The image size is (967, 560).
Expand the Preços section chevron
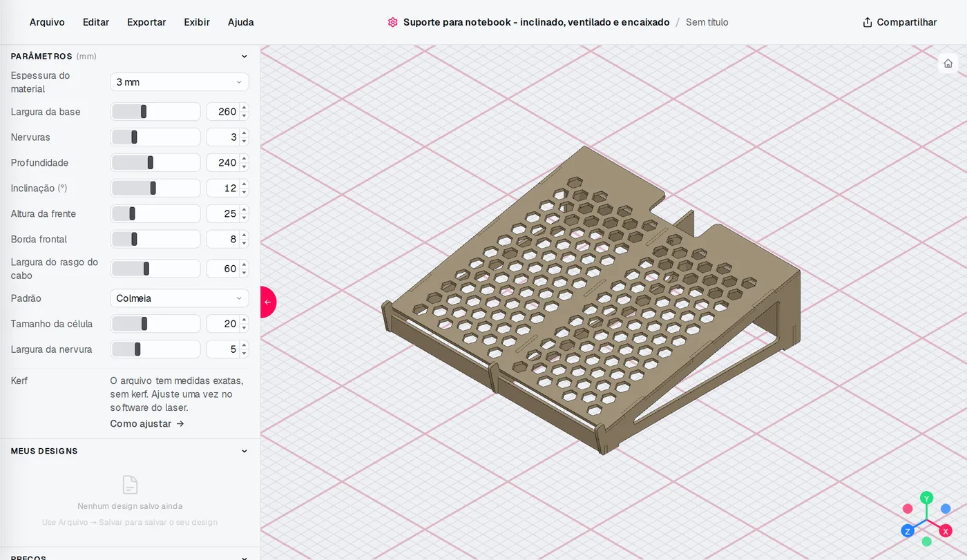[x=244, y=557]
